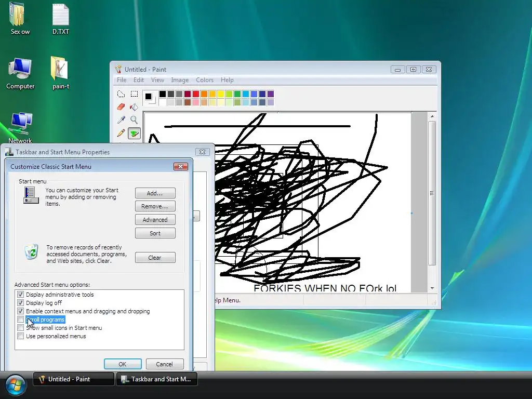Pick the black color swatch
The width and height of the screenshot is (532, 399).
click(x=163, y=94)
